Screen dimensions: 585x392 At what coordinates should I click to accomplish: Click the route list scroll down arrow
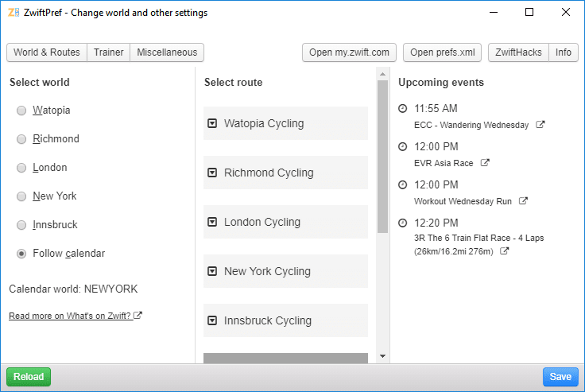[x=382, y=356]
